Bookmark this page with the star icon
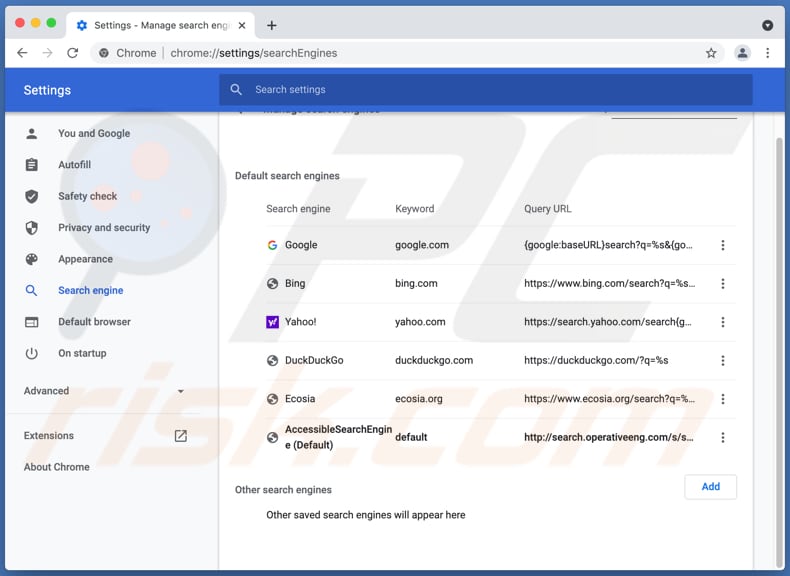The height and width of the screenshot is (576, 790). (x=711, y=53)
